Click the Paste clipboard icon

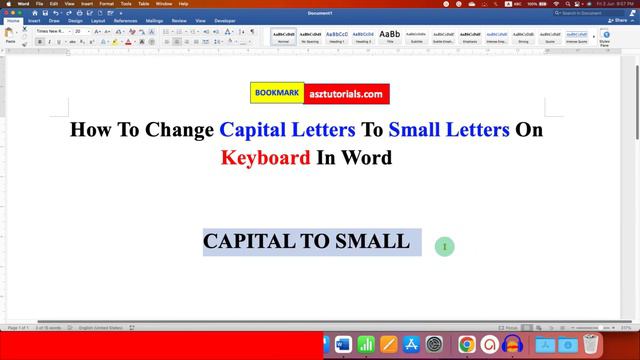[x=9, y=33]
